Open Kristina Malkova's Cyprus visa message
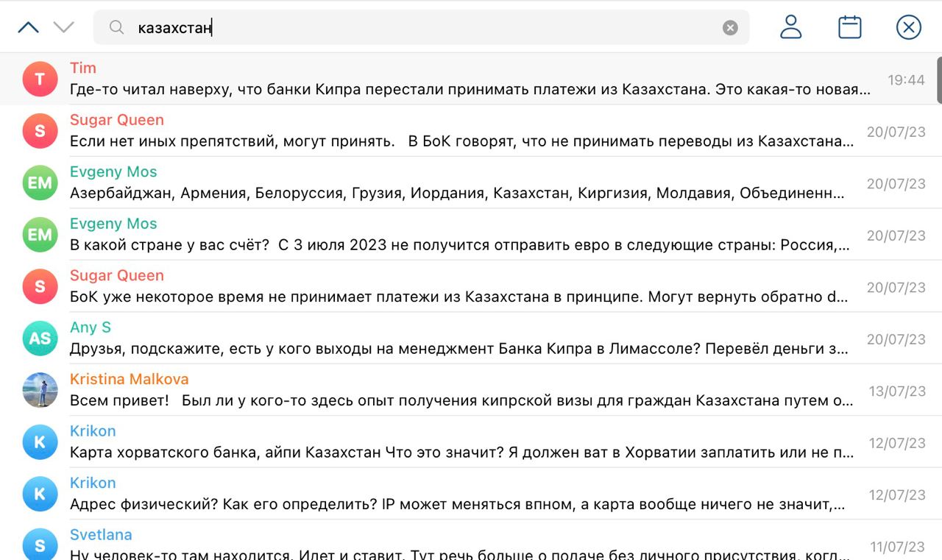This screenshot has width=942, height=560. (x=461, y=401)
